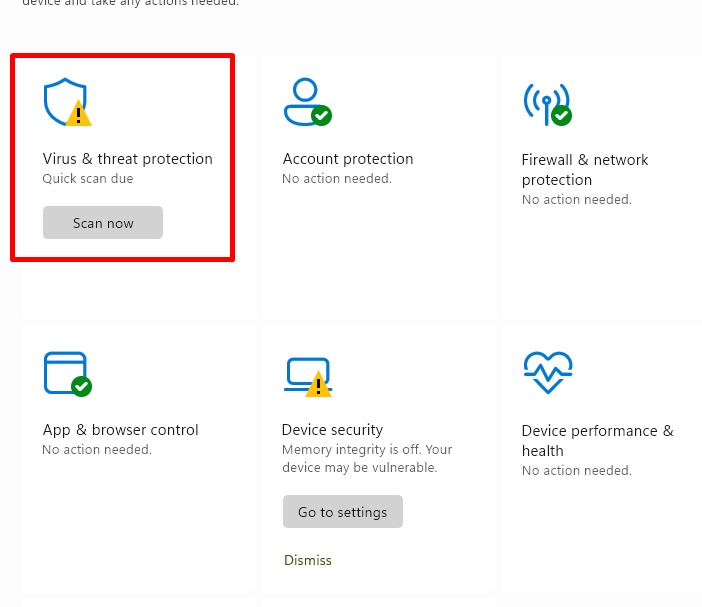The width and height of the screenshot is (702, 607).
Task: Open the Firewall & network protection heading
Action: tap(585, 170)
